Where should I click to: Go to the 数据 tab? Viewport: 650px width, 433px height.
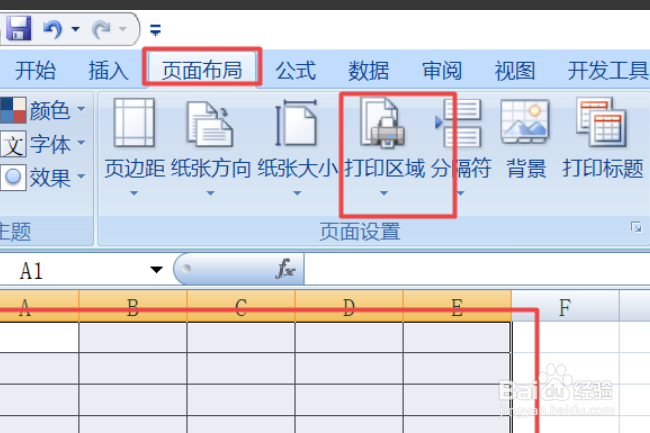pyautogui.click(x=369, y=70)
